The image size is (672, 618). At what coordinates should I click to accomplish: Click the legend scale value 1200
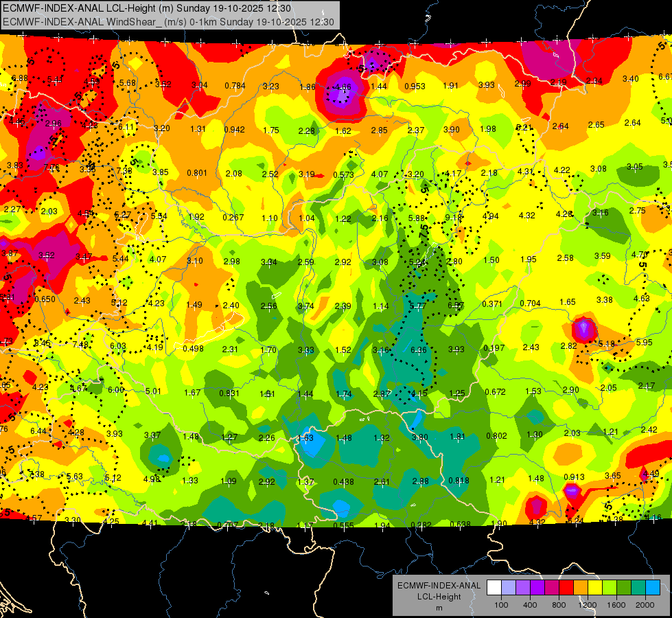tap(588, 605)
